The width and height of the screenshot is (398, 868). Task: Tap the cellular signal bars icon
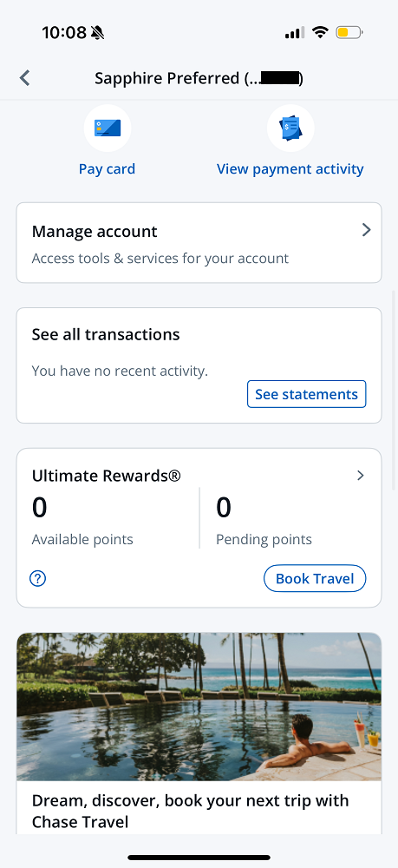pyautogui.click(x=295, y=33)
